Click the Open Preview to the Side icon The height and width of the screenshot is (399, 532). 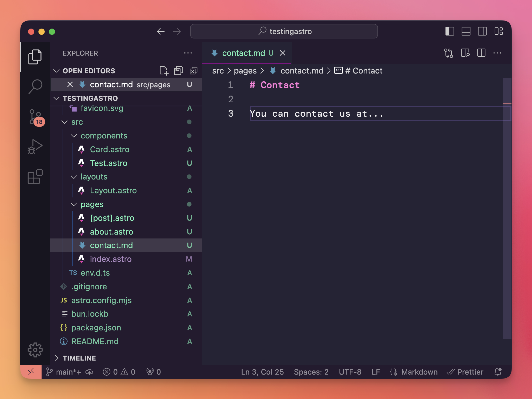coord(465,53)
